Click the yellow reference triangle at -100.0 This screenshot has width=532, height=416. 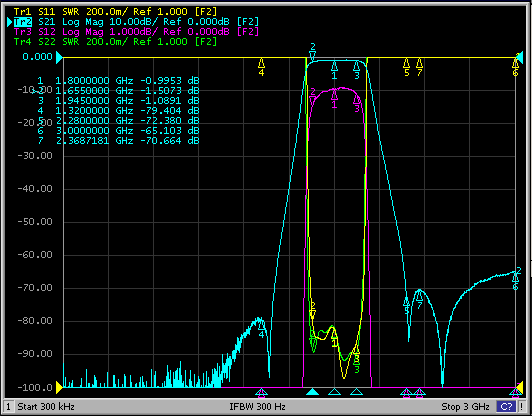coord(59,387)
